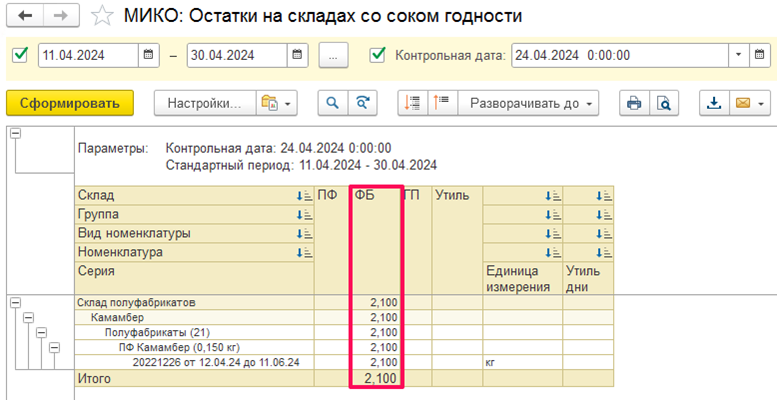Click sort icon in Вид номенклатуры header
This screenshot has height=400, width=777.
pos(303,233)
